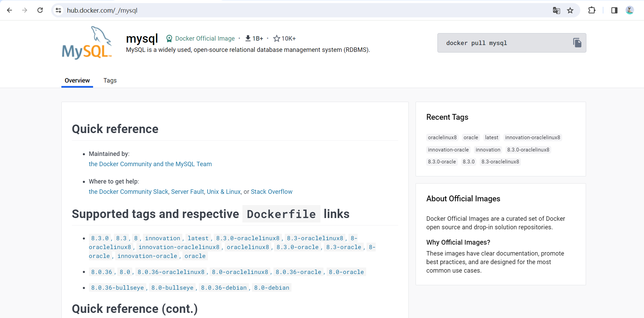
Task: Open the 8.0-oracle Dockerfile link
Action: click(346, 272)
